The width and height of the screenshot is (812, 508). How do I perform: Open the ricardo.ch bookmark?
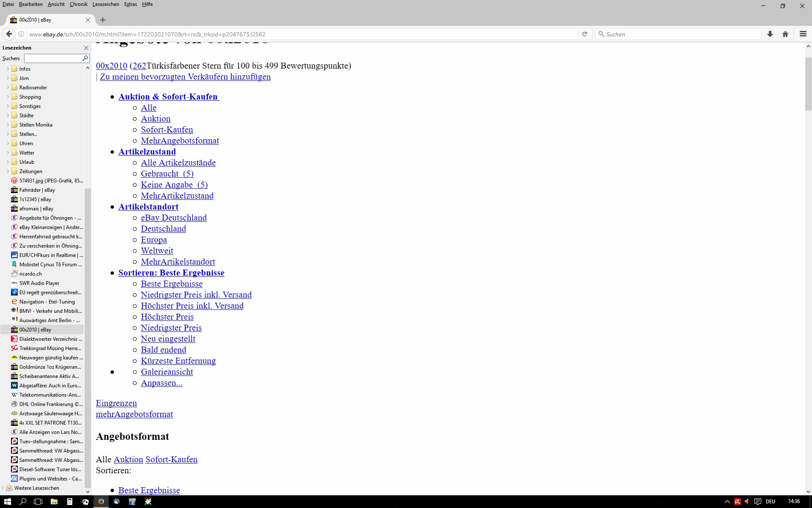click(30, 274)
